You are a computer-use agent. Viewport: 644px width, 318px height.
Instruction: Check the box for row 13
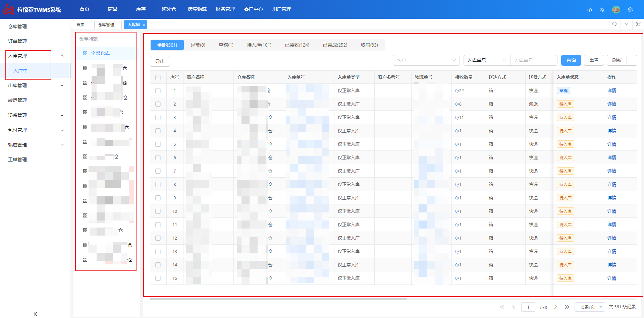point(158,252)
